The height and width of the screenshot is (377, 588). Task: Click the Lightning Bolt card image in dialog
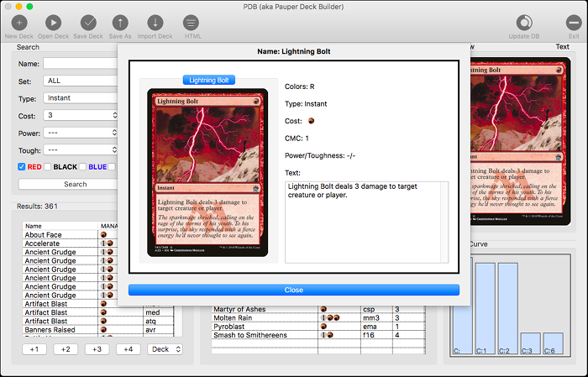(207, 173)
